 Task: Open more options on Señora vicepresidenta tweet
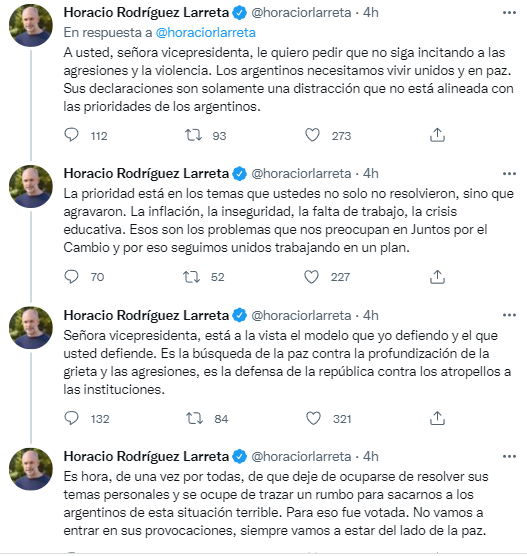(509, 315)
